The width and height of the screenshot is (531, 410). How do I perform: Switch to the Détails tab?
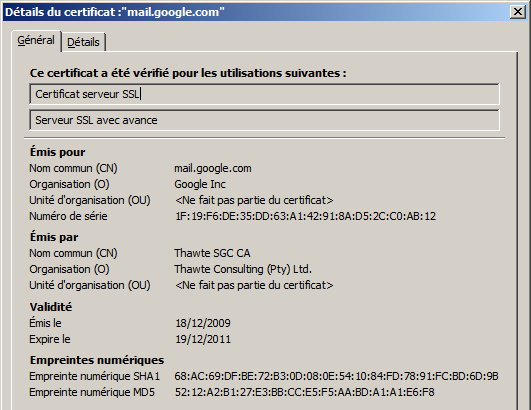(83, 42)
